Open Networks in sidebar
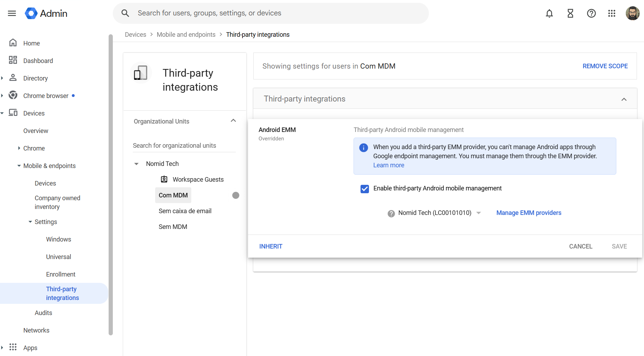Viewport: 644px width, 356px height. (x=36, y=330)
